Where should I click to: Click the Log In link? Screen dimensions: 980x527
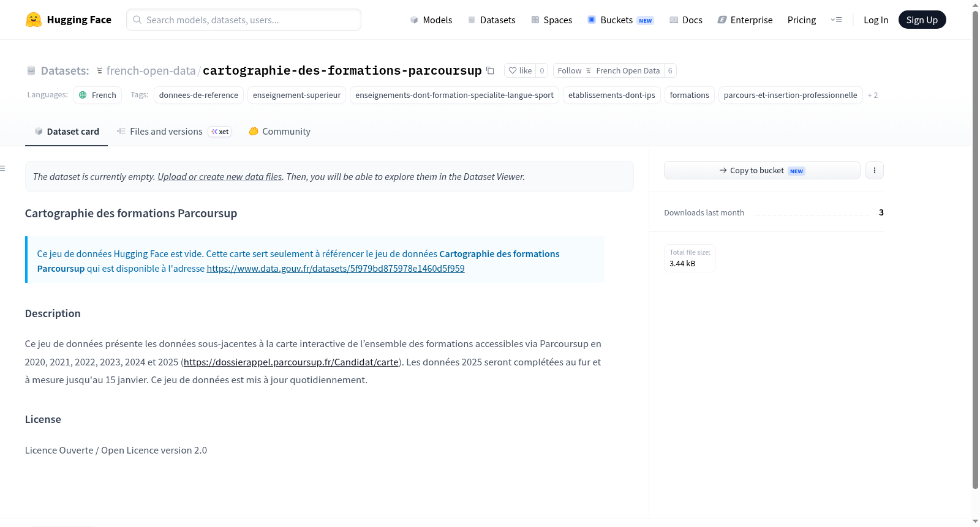tap(876, 20)
